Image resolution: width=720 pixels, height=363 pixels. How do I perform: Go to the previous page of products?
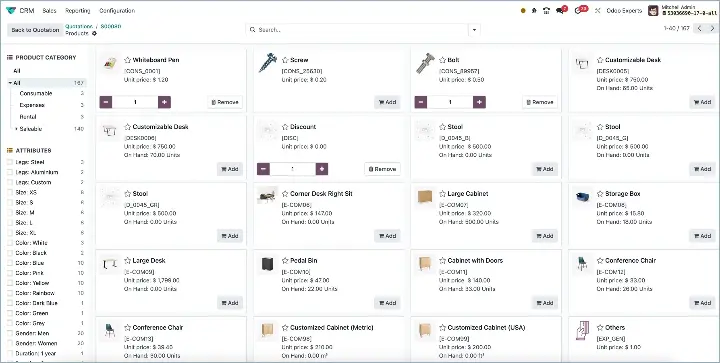pos(699,28)
